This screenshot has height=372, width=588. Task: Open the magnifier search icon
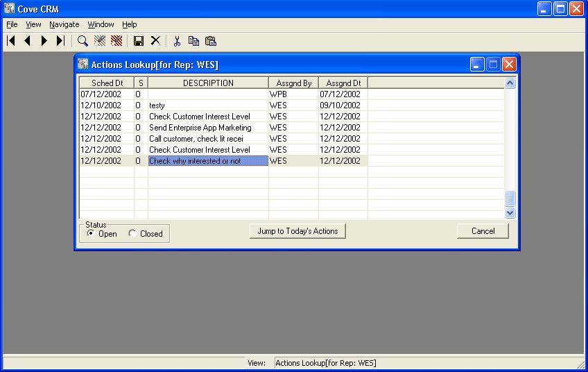point(83,40)
